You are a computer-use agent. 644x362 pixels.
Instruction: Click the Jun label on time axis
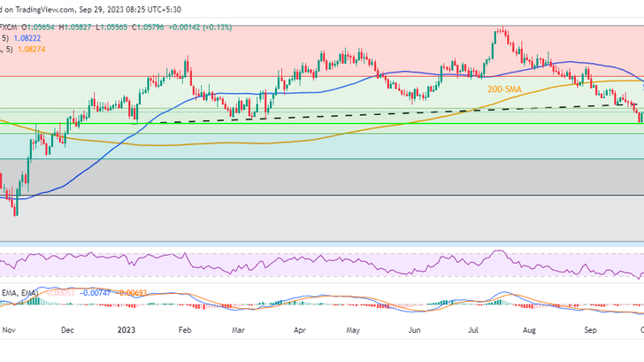tap(414, 330)
